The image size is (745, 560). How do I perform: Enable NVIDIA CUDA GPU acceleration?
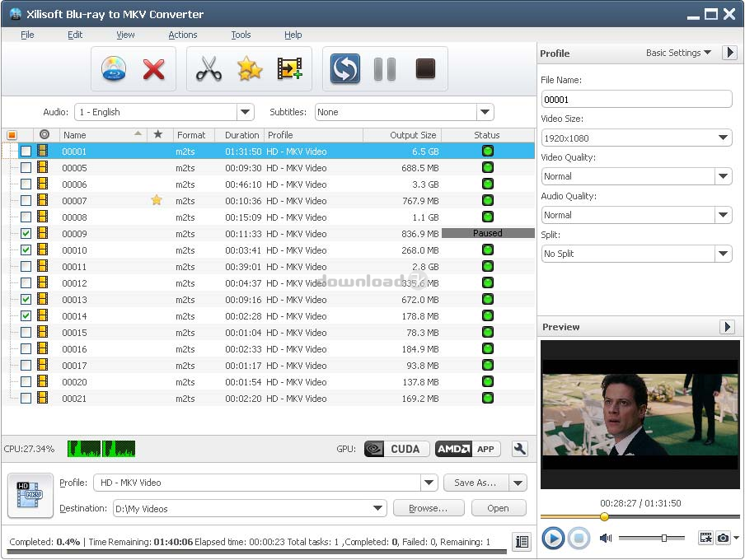(x=396, y=449)
